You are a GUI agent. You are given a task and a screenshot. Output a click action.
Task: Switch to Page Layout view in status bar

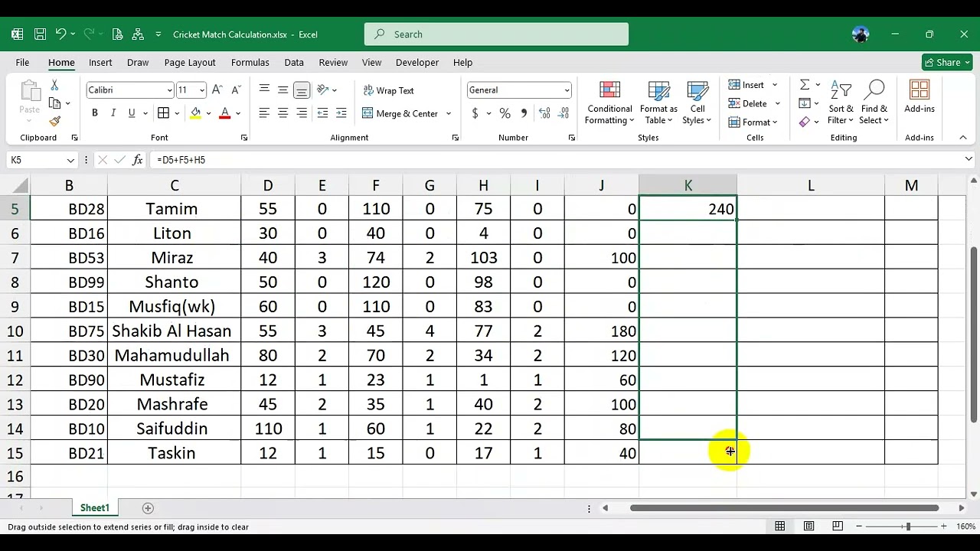coord(808,527)
